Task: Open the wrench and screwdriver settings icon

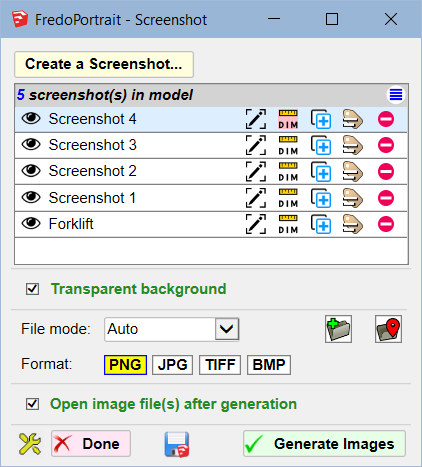Action: tap(30, 444)
